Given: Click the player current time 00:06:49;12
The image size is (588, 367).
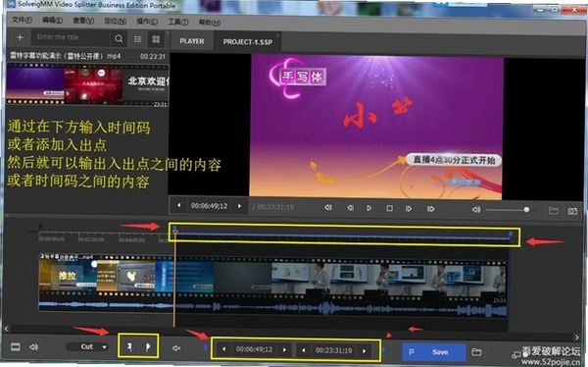Looking at the screenshot, I should (x=209, y=206).
